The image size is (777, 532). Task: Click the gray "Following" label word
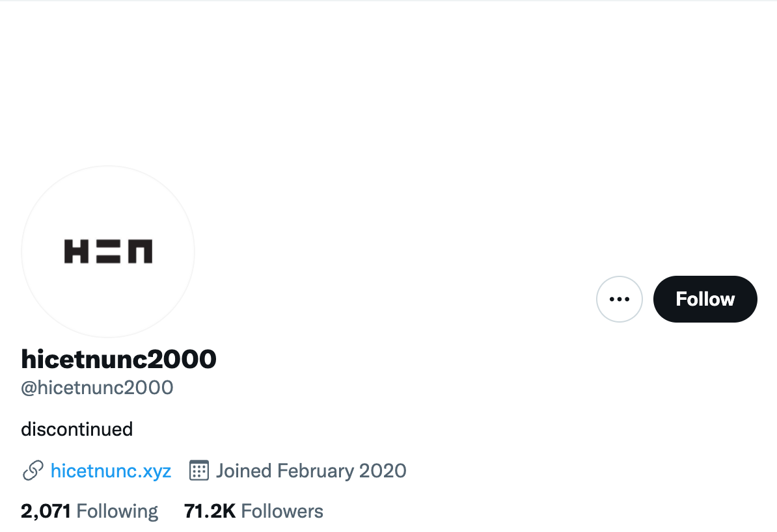click(117, 511)
